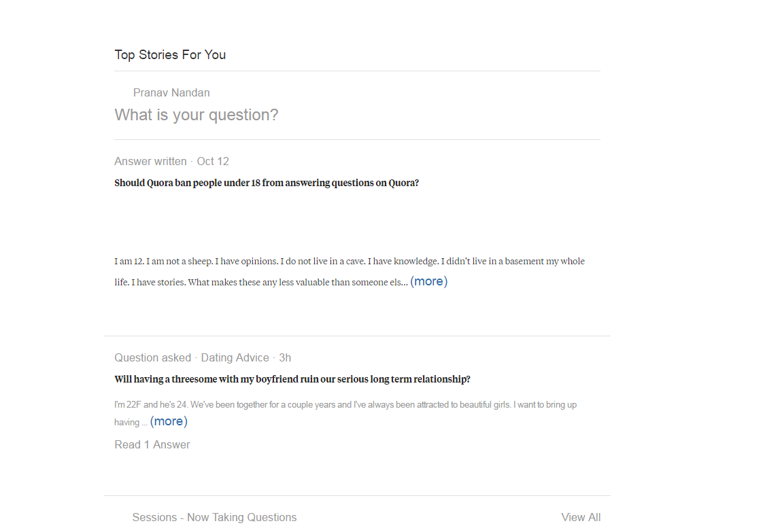Click the 'What is your question?' input field
This screenshot has width=763, height=532.
197,114
